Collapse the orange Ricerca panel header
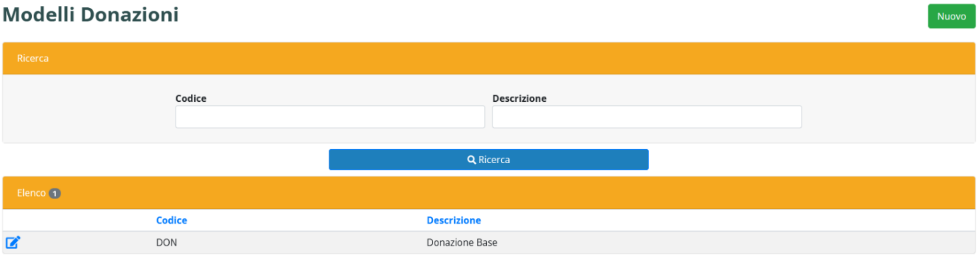This screenshot has width=980, height=257. [x=489, y=59]
